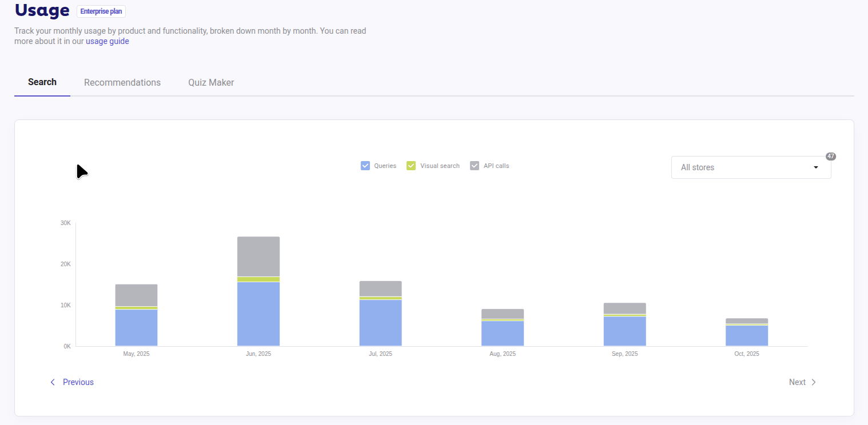Click the Jul 2025 blue Queries bar segment

(x=380, y=322)
